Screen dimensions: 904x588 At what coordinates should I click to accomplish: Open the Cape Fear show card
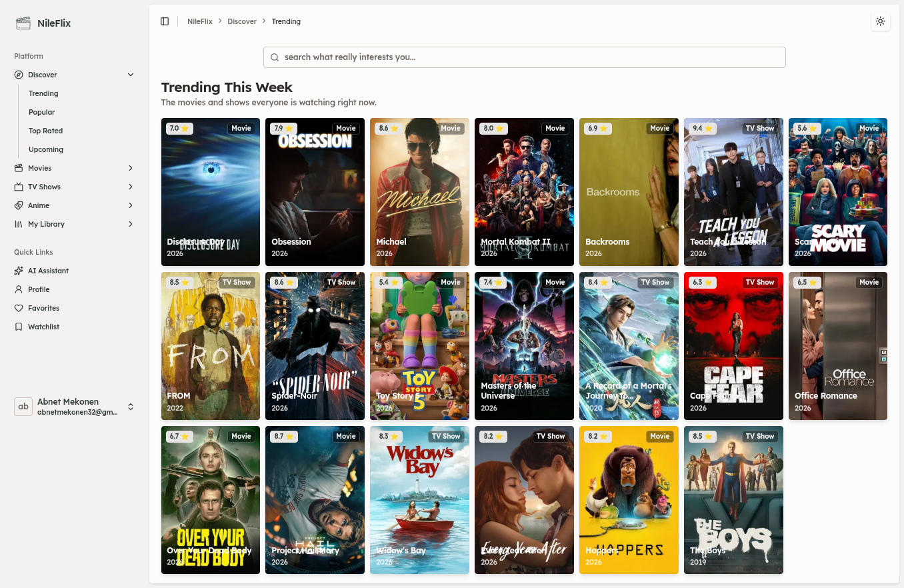coord(733,346)
